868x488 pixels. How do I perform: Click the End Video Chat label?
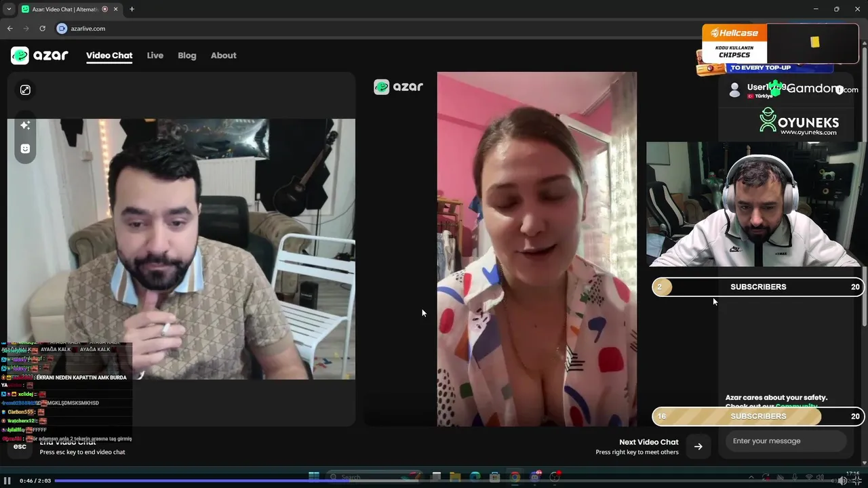point(67,443)
